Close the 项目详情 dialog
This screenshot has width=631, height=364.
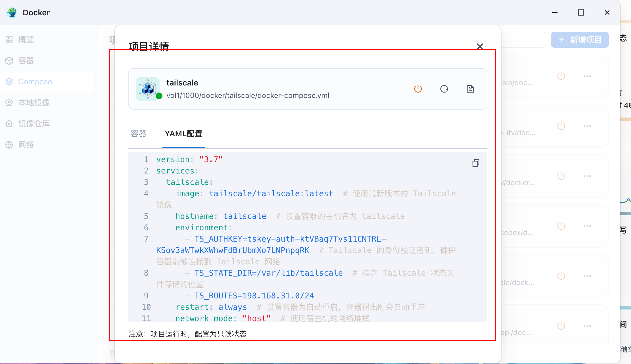click(480, 46)
